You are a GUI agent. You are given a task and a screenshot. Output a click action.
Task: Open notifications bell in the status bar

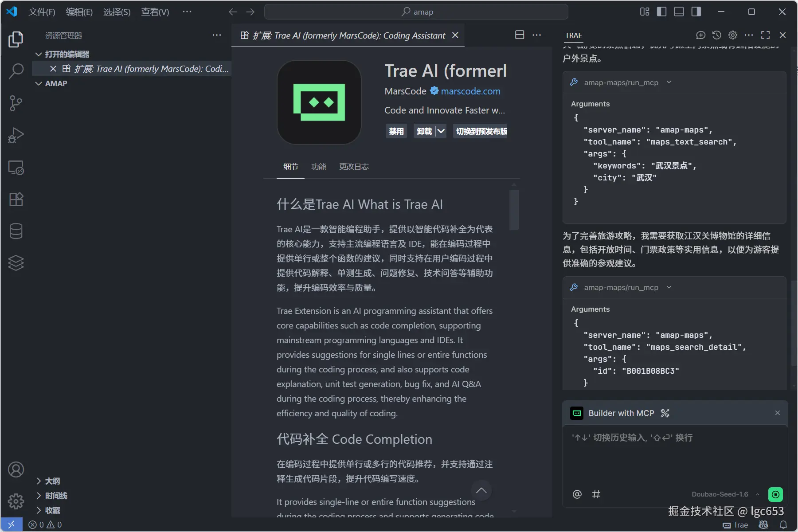tap(783, 525)
